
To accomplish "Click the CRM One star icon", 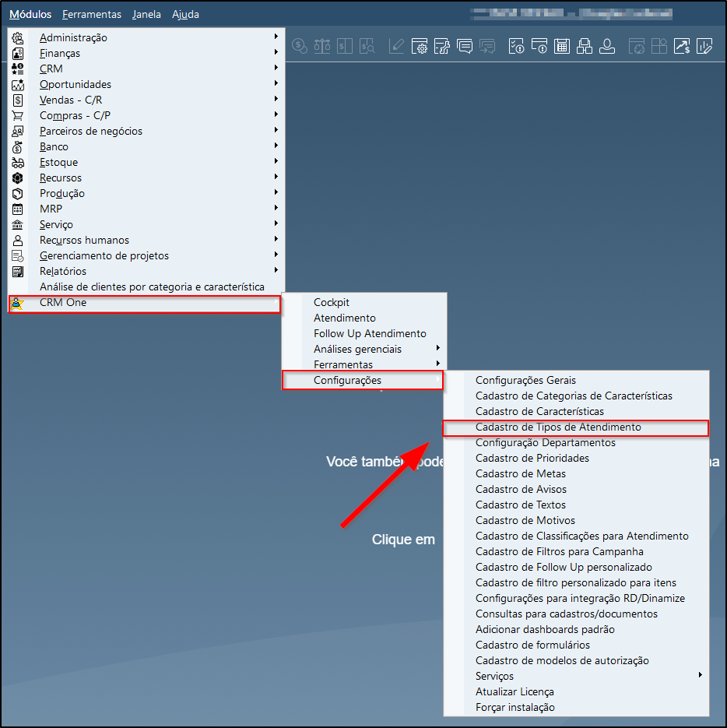I will pyautogui.click(x=18, y=303).
